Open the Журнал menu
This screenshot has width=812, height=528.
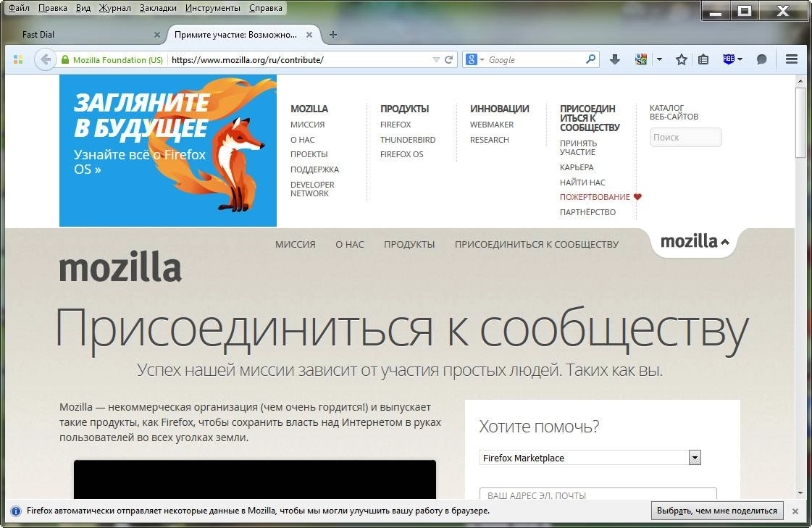115,8
